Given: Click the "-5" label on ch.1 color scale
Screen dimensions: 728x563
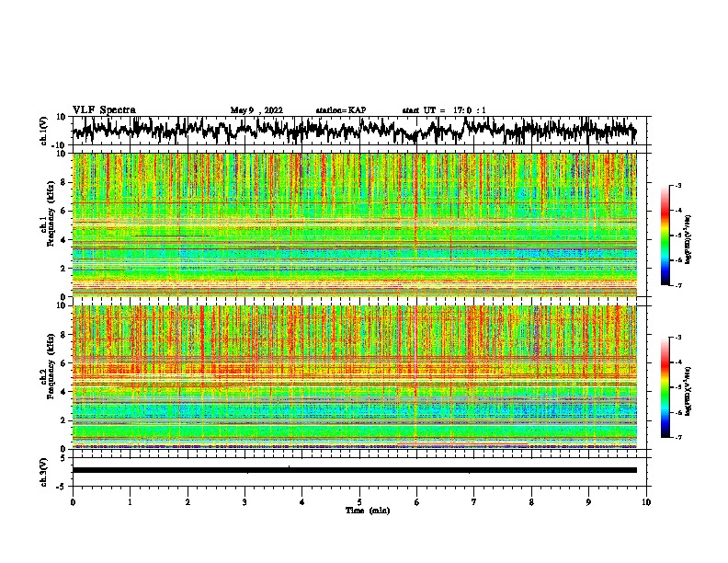Looking at the screenshot, I should click(x=678, y=236).
